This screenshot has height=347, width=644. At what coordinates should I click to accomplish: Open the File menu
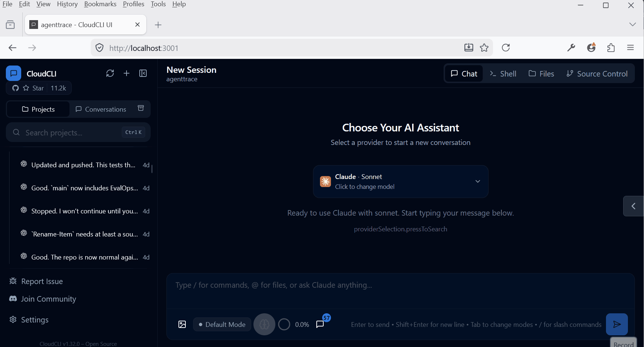7,4
